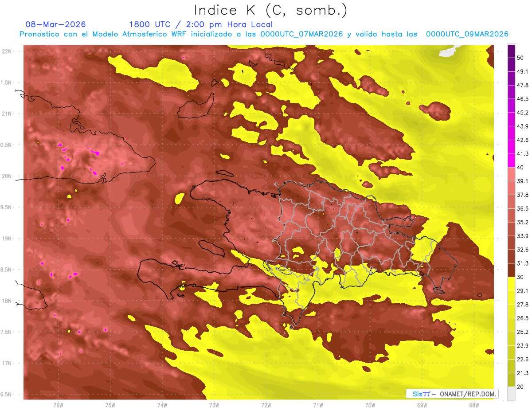The height and width of the screenshot is (411, 532).
Task: Click the longitude label "74W"
Action: pos(162,405)
